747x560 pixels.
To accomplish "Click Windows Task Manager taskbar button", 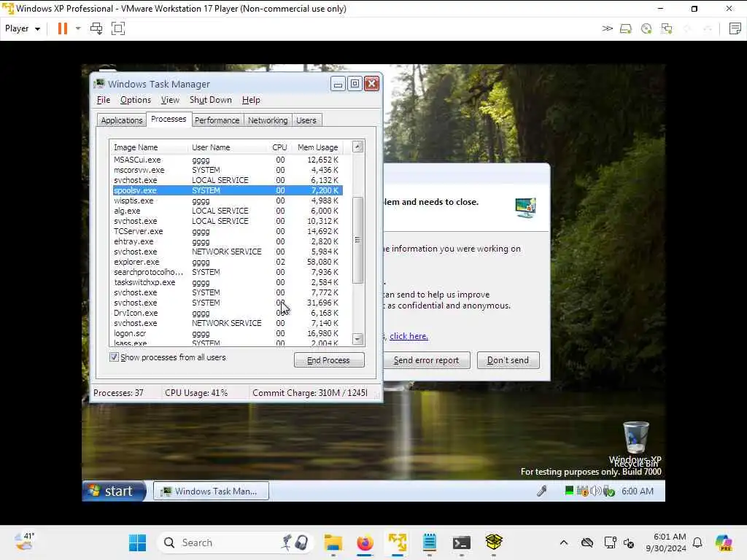I will point(211,491).
